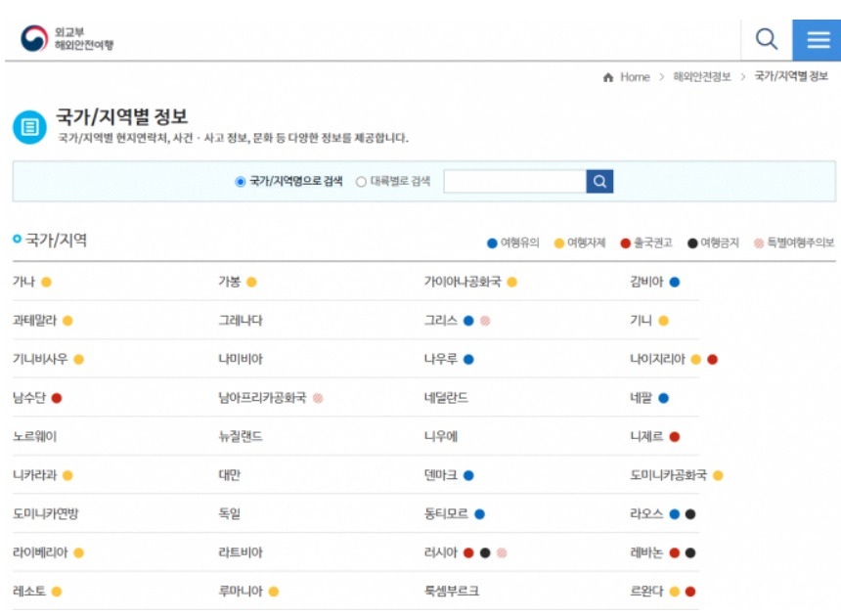Click blue 여행유의 legend dot
This screenshot has width=841, height=616.
pyautogui.click(x=492, y=243)
